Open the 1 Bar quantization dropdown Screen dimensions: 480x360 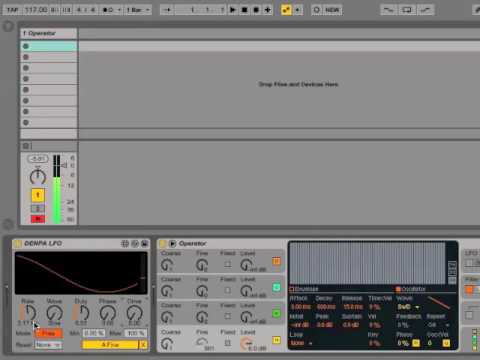pos(137,10)
